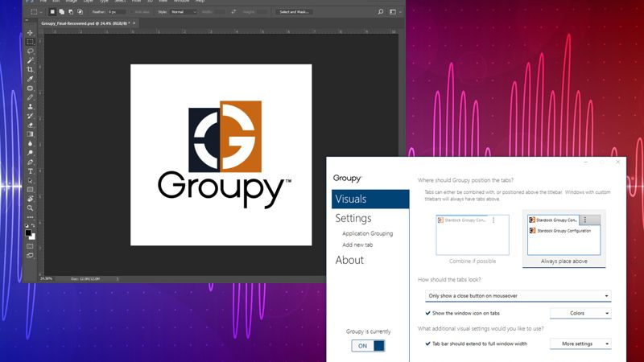The image size is (644, 362).
Task: Open the More settings dropdown
Action: pyautogui.click(x=580, y=344)
